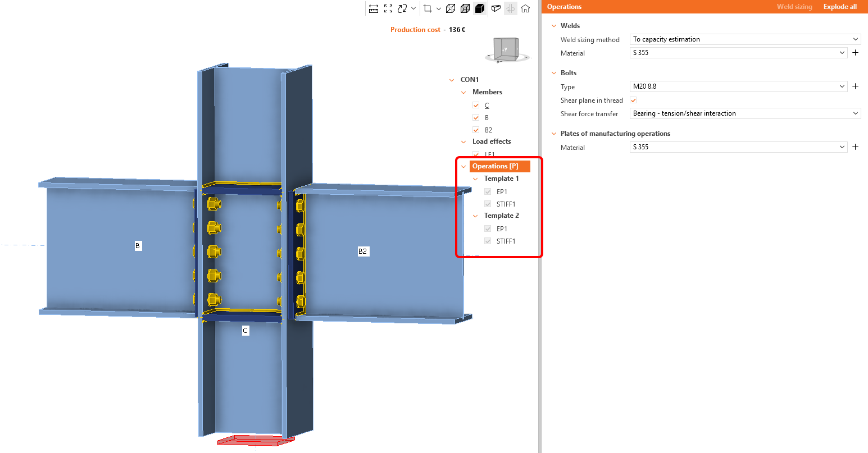Collapse the Template 1 tree node

click(x=475, y=179)
